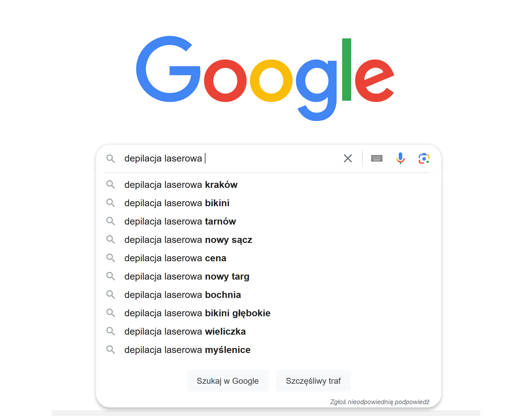Select suggestion 'depilacja laserowa bikini'
The height and width of the screenshot is (416, 532).
click(177, 203)
